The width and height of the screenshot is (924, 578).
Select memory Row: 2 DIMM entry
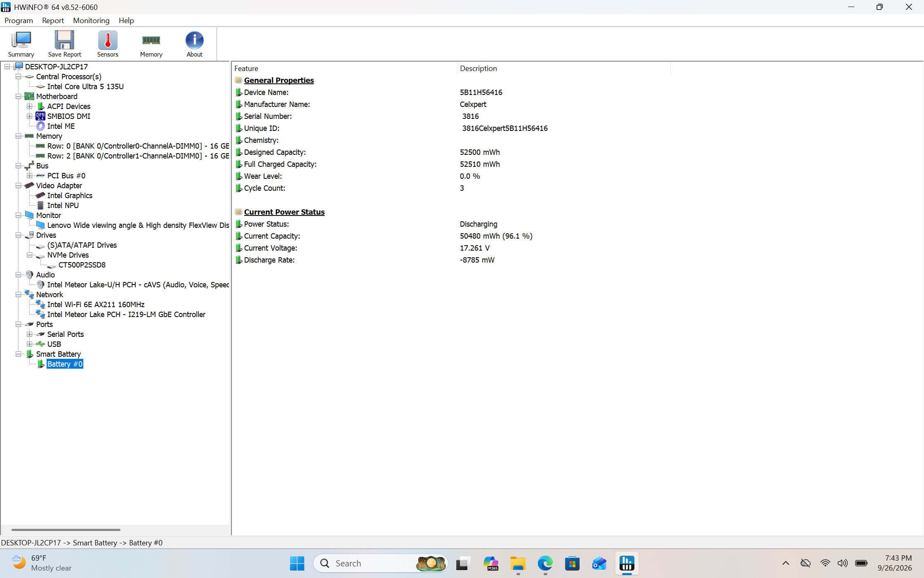click(138, 156)
